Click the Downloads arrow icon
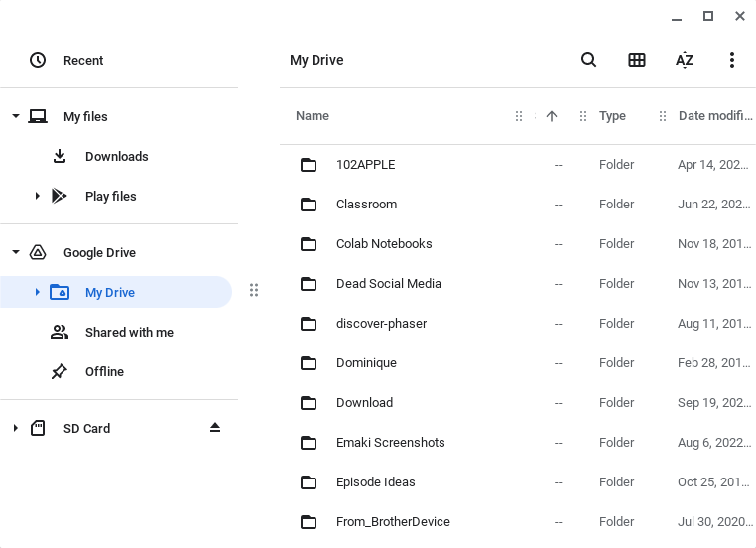The width and height of the screenshot is (756, 548). pyautogui.click(x=60, y=156)
